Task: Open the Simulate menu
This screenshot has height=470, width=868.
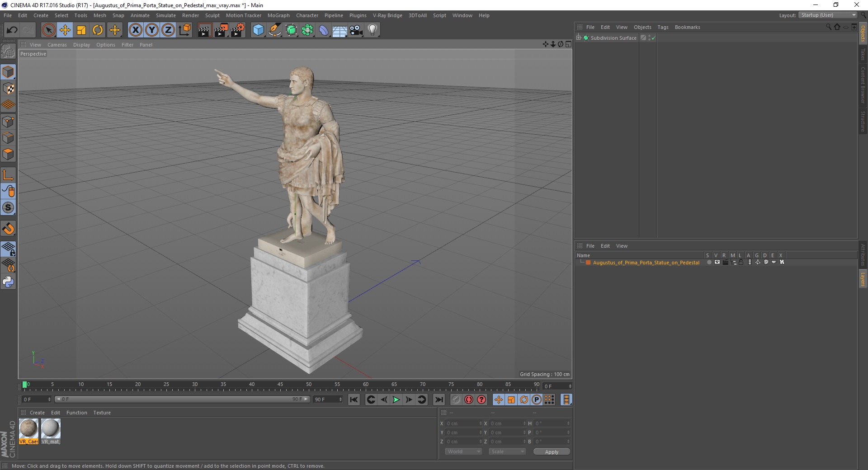Action: click(x=166, y=15)
